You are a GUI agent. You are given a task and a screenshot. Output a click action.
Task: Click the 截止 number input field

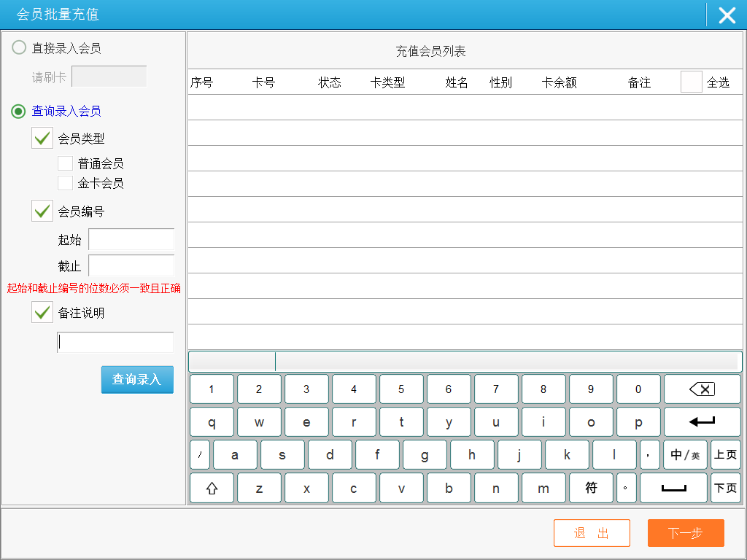[131, 265]
